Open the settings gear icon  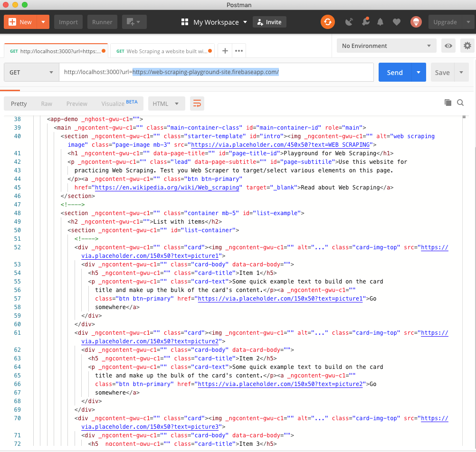(x=467, y=45)
